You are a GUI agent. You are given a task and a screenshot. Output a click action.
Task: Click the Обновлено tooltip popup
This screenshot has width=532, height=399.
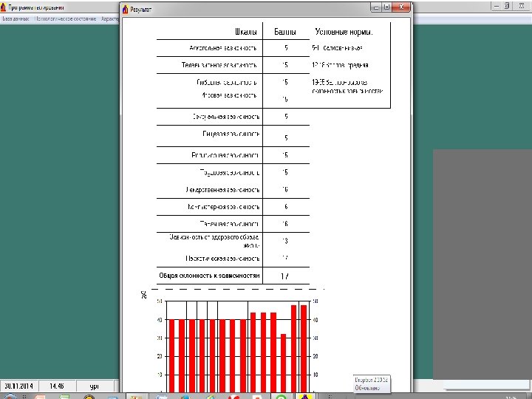point(372,384)
